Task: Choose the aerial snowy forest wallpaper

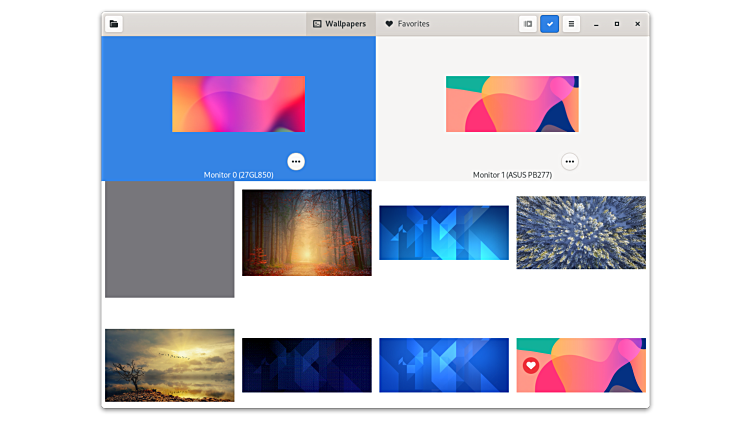Action: point(581,232)
